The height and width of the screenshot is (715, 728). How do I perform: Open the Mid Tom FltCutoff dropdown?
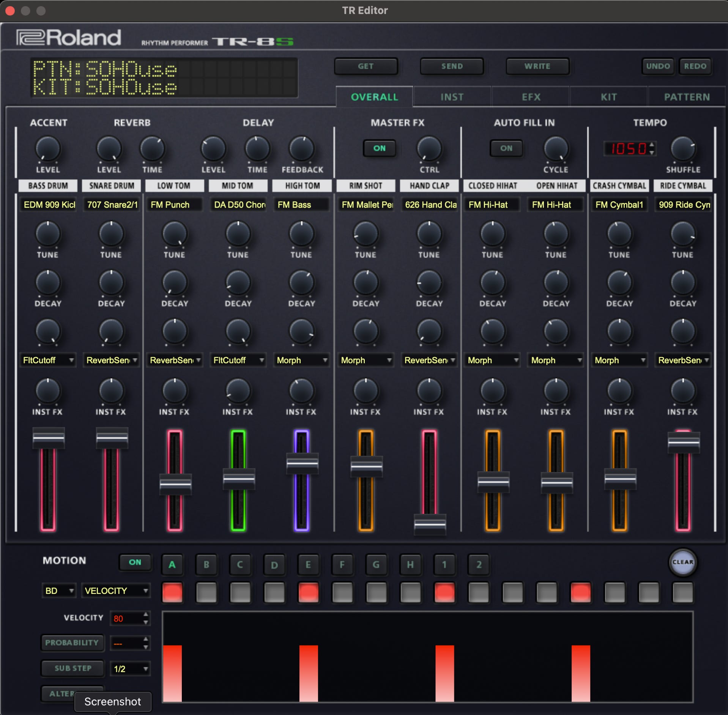238,360
